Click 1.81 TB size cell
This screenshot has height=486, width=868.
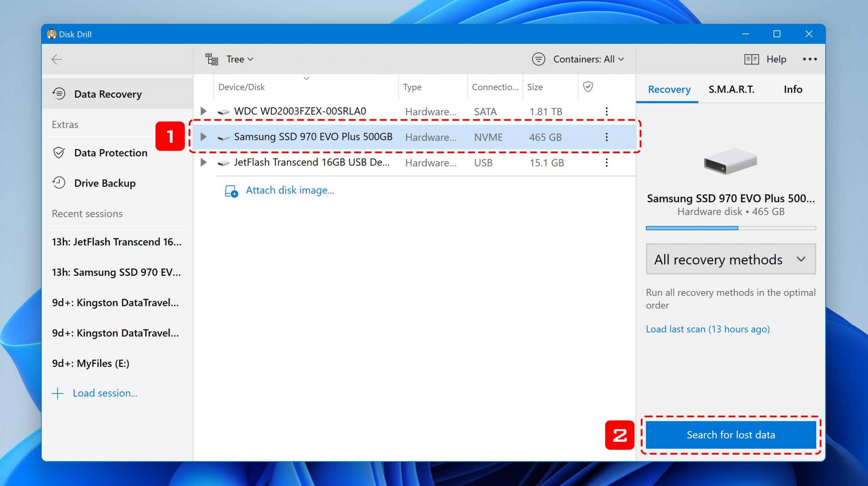click(x=545, y=112)
